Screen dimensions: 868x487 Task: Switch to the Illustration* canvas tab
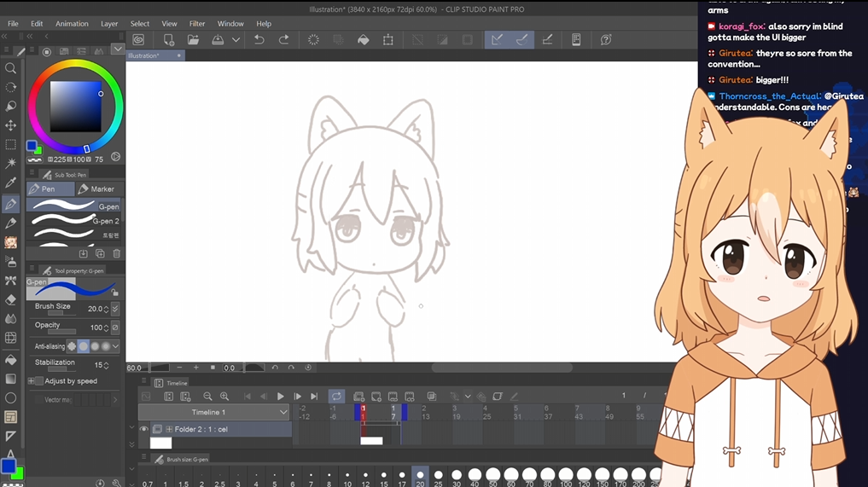(155, 55)
